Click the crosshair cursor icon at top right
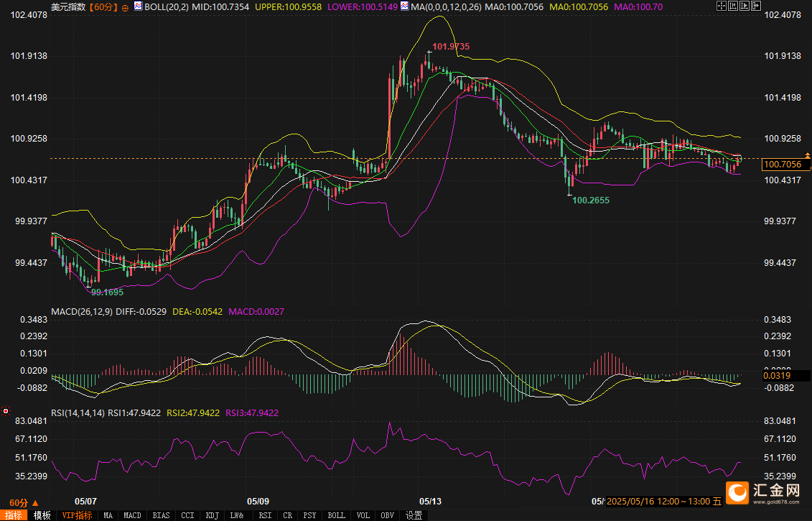The image size is (812, 521). (x=722, y=6)
